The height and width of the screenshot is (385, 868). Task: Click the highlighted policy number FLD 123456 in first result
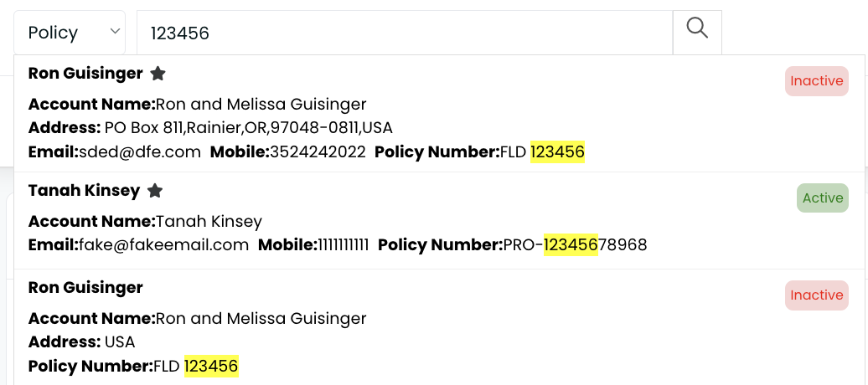tap(542, 151)
